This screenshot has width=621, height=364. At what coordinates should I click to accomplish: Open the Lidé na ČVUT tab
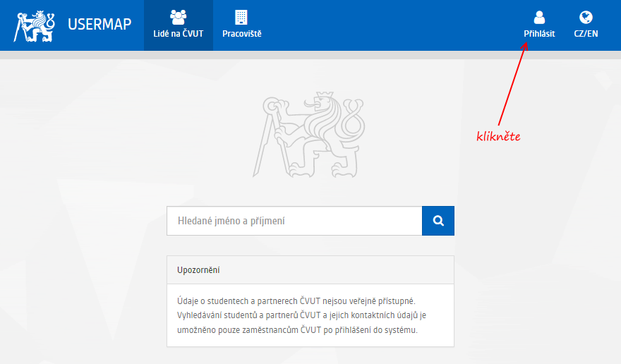(x=179, y=25)
